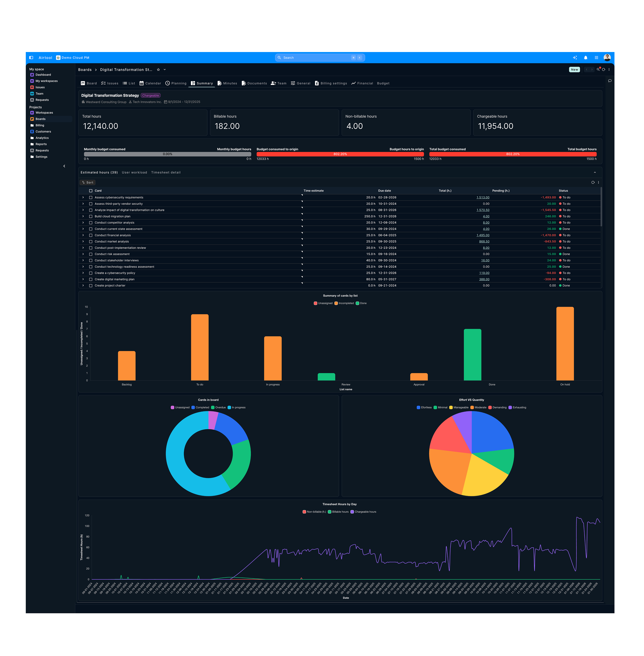Toggle the sidebar panel icon near Airtool

pos(31,57)
